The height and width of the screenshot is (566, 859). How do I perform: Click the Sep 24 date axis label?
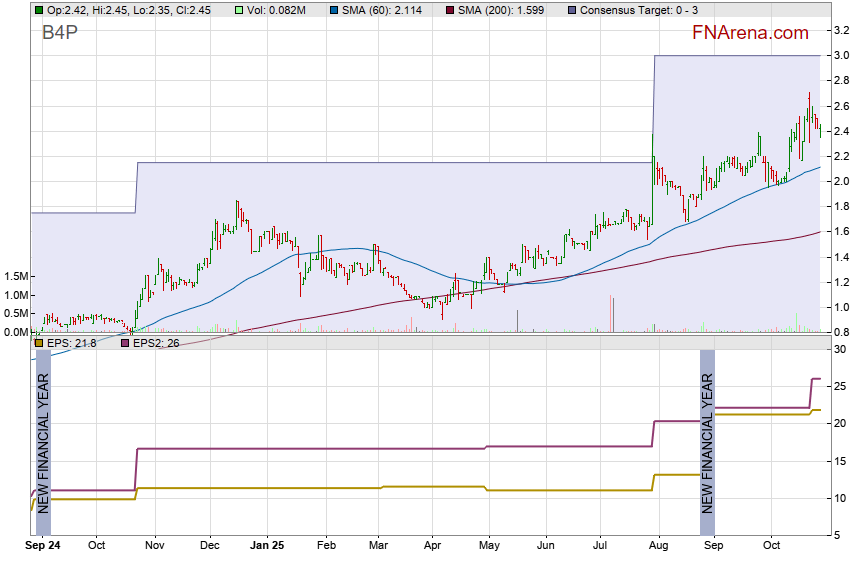43,546
